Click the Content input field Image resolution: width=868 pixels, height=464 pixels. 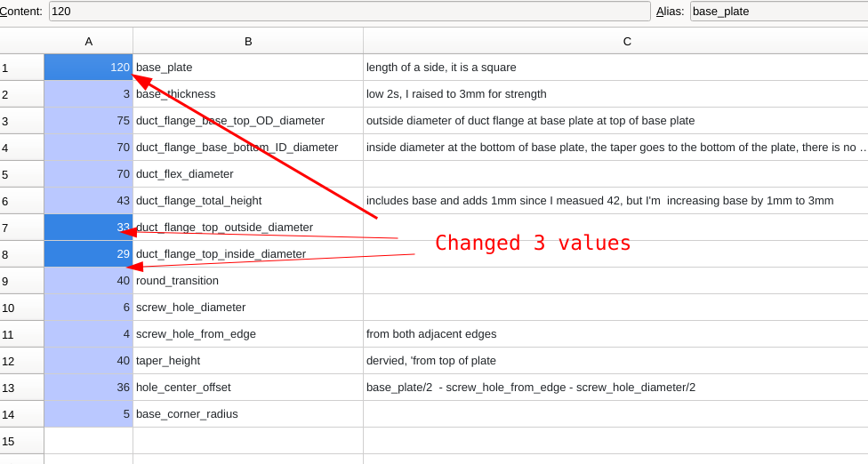pos(349,12)
